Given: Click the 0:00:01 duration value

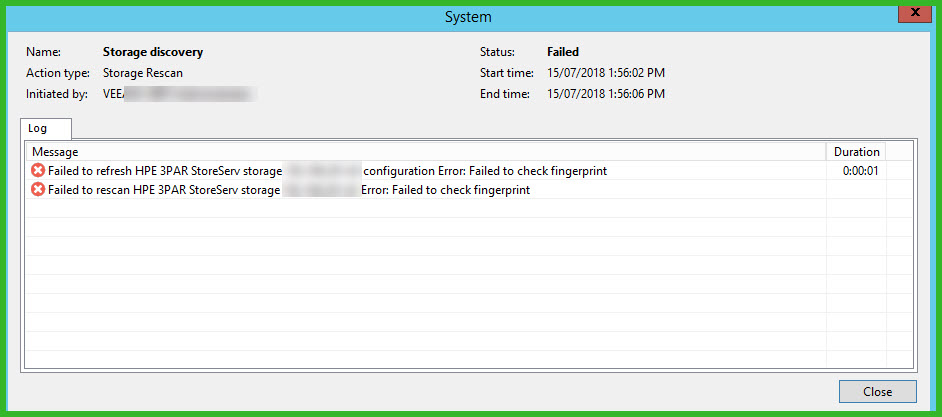Looking at the screenshot, I should (861, 171).
